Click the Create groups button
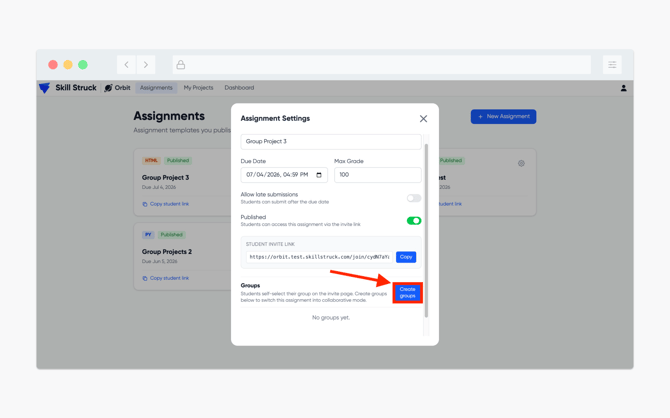Viewport: 670px width, 418px height. tap(408, 293)
